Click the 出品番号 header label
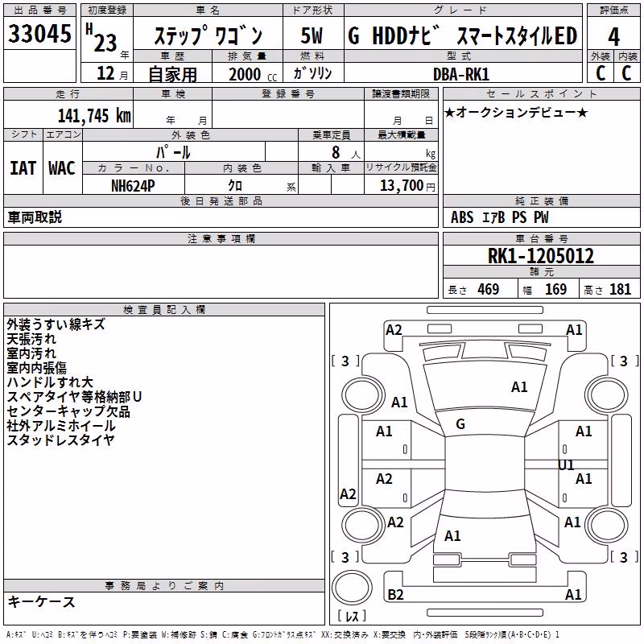This screenshot has height=644, width=644. tap(39, 10)
